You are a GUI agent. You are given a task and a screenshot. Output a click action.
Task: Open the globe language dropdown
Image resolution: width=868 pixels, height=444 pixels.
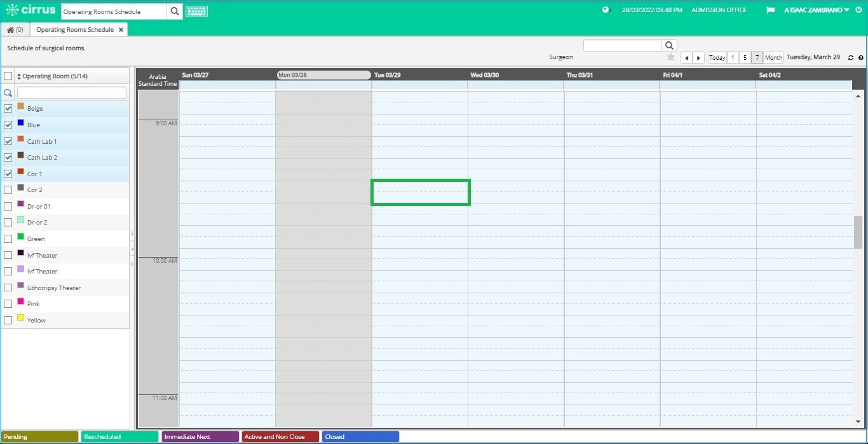pos(607,10)
